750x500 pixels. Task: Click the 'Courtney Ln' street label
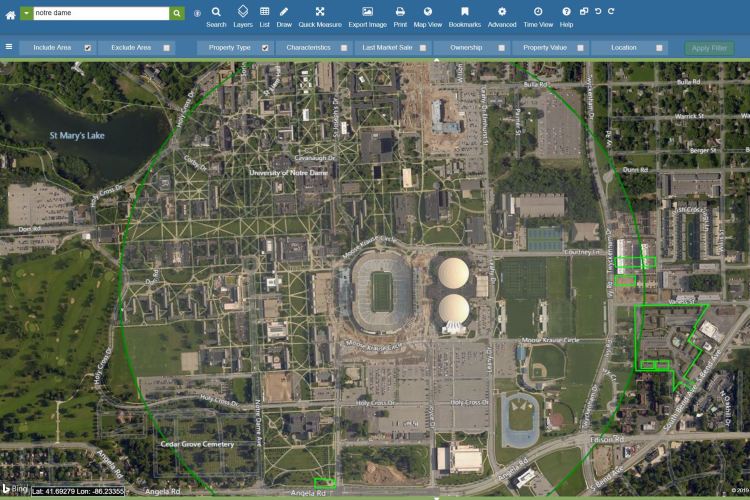point(582,252)
